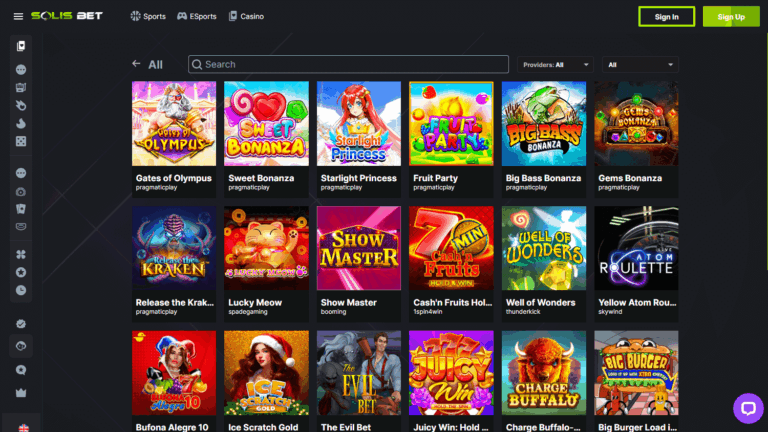Open the hamburger menu beside Solis Bet logo
This screenshot has width=768, height=432.
click(x=18, y=17)
